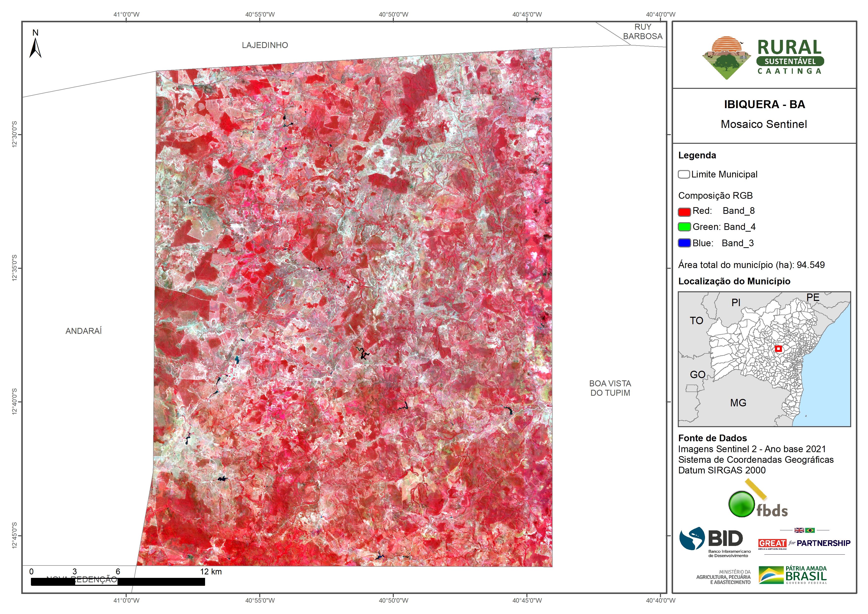This screenshot has height=614, width=868.
Task: Click the red marker in locator map
Action: pyautogui.click(x=778, y=349)
